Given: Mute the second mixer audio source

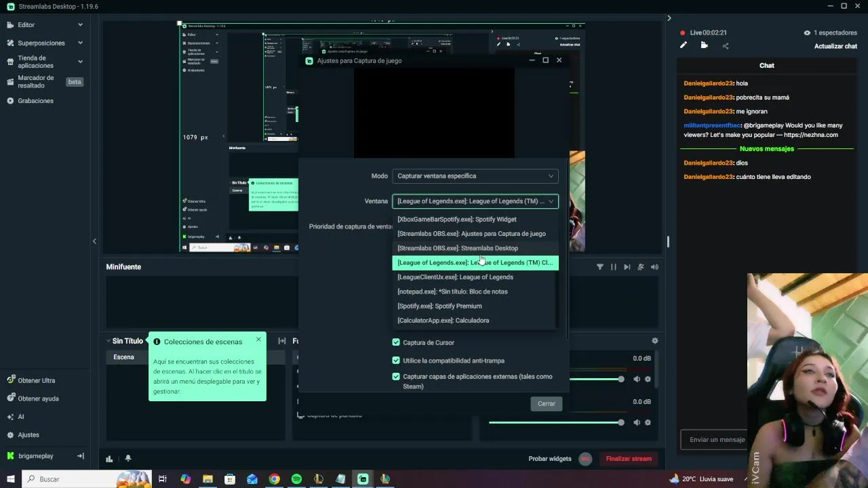Looking at the screenshot, I should click(636, 423).
